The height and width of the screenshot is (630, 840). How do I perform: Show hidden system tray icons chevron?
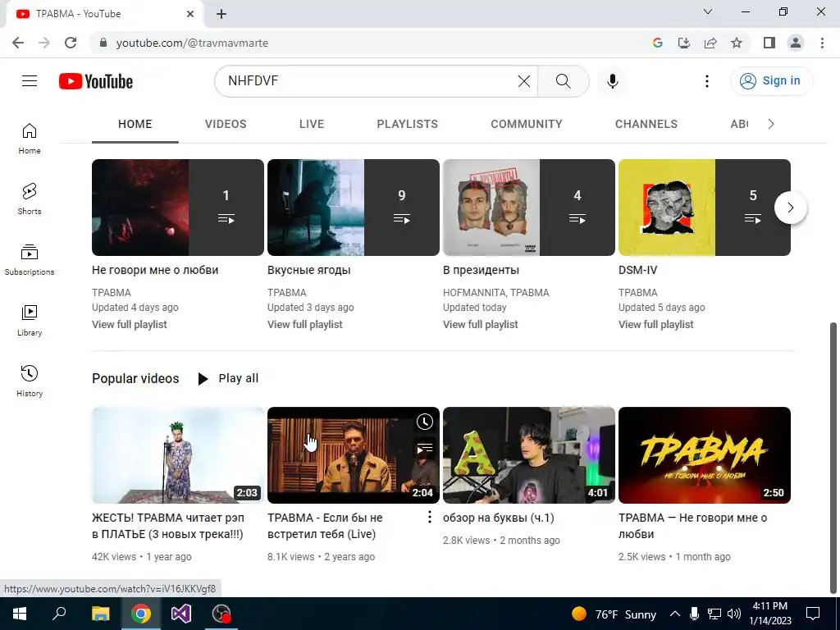pos(675,614)
